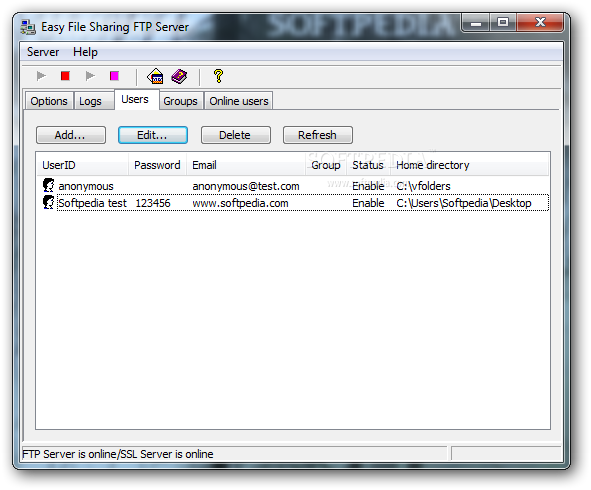Open the Help menu

point(85,52)
